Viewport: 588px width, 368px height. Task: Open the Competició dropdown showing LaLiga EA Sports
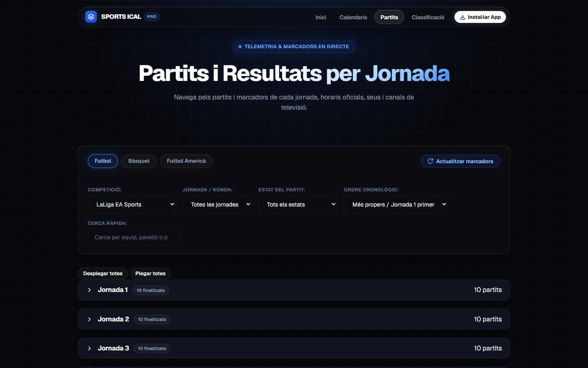pyautogui.click(x=132, y=204)
